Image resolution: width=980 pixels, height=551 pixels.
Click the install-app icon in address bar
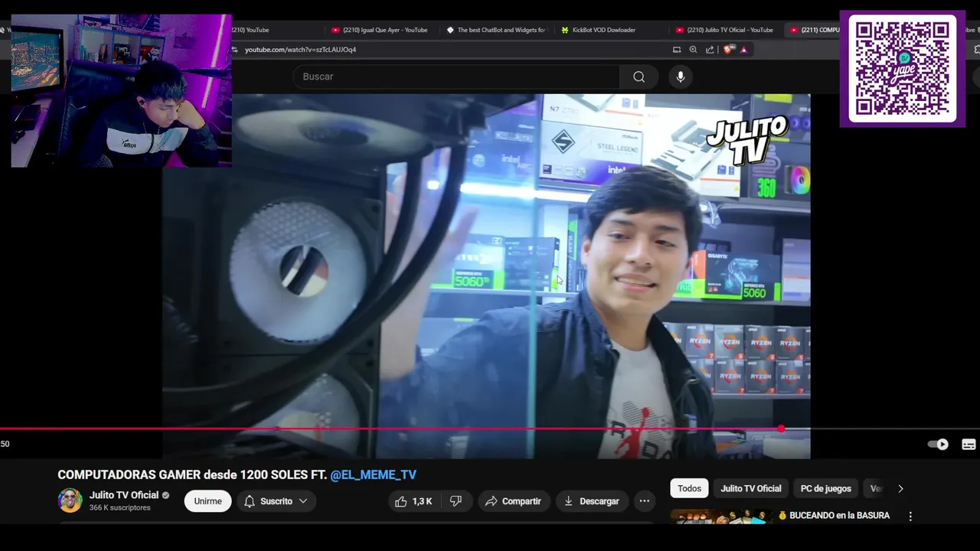pos(676,50)
